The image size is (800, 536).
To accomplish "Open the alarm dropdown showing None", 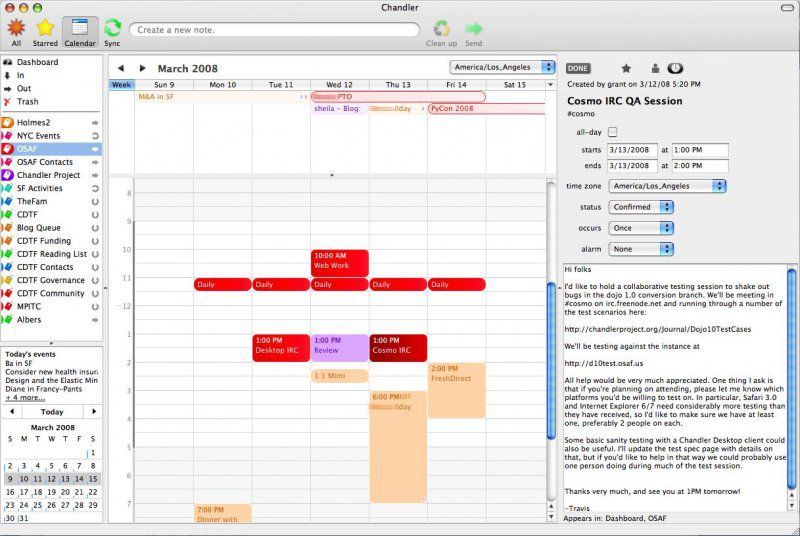I will (x=640, y=249).
